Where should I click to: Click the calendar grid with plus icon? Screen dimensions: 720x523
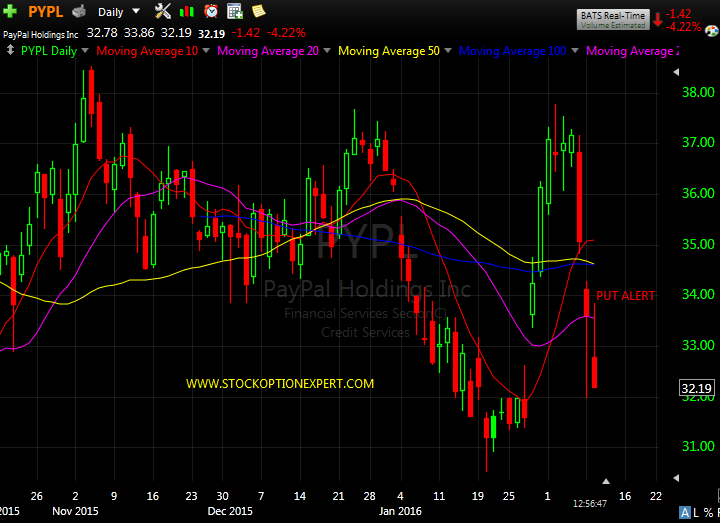pos(235,11)
